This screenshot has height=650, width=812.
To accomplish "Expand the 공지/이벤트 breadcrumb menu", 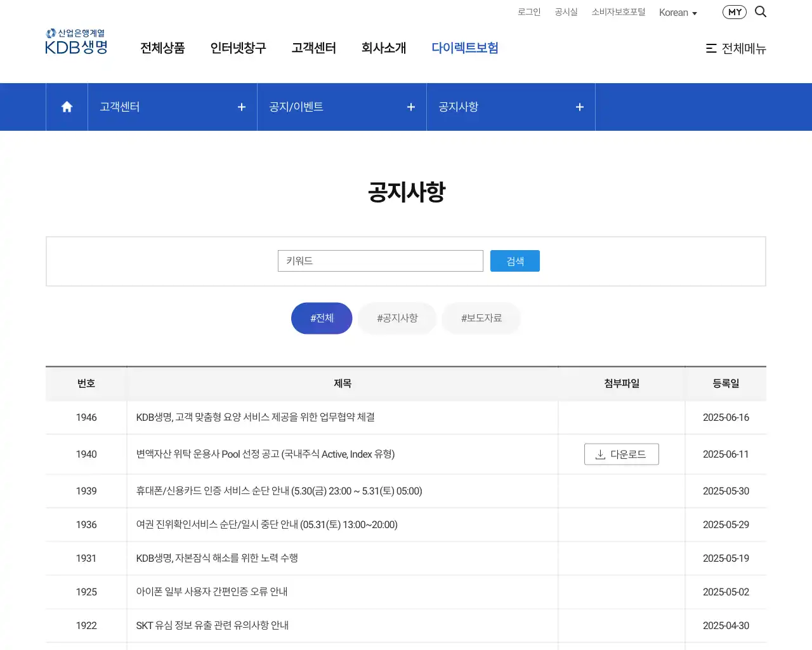I will tap(410, 107).
